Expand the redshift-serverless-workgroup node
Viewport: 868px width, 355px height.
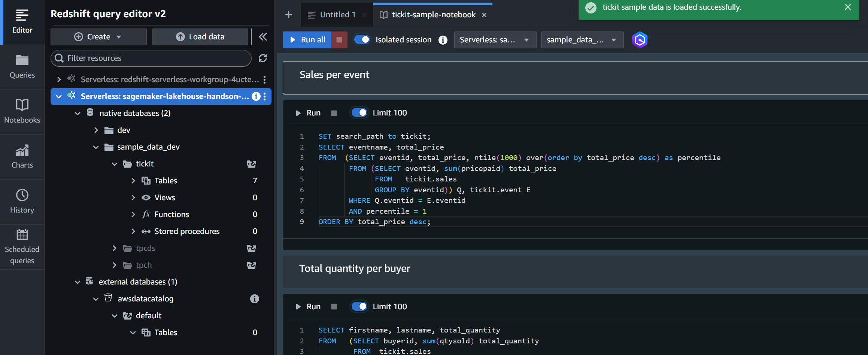click(59, 79)
